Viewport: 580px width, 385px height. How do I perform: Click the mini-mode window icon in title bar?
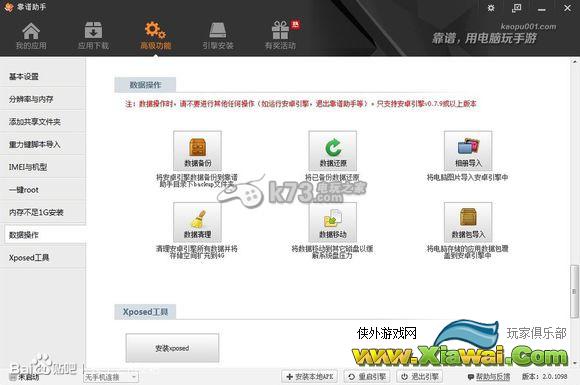pyautogui.click(x=516, y=8)
